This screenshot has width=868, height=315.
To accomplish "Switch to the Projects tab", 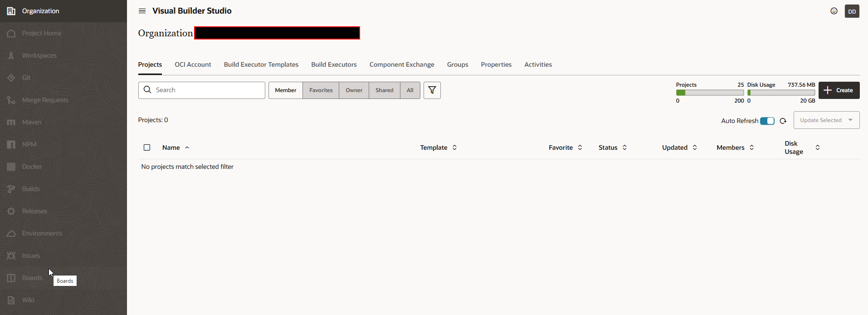I will pos(150,64).
